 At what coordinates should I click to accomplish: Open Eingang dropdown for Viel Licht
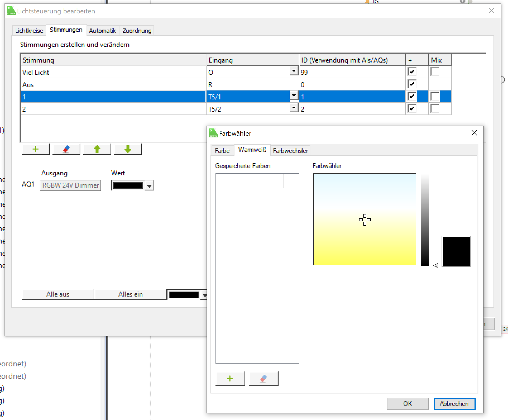coord(294,71)
